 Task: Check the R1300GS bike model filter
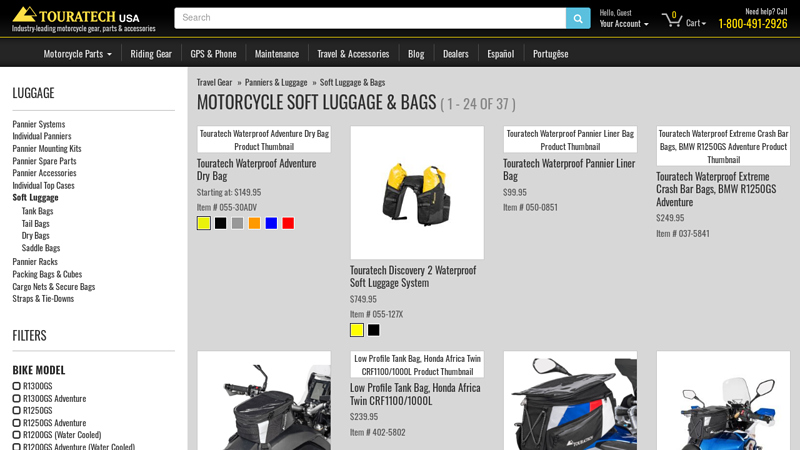coord(17,386)
